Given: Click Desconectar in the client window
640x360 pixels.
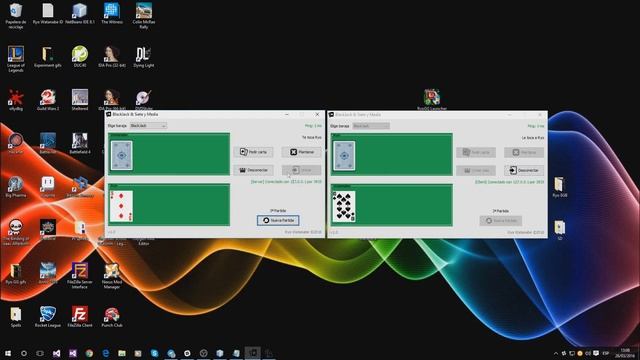Looking at the screenshot, I should coord(524,170).
